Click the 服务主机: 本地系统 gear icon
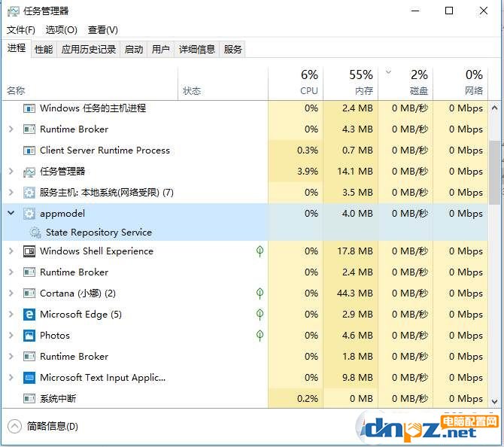 (x=29, y=193)
